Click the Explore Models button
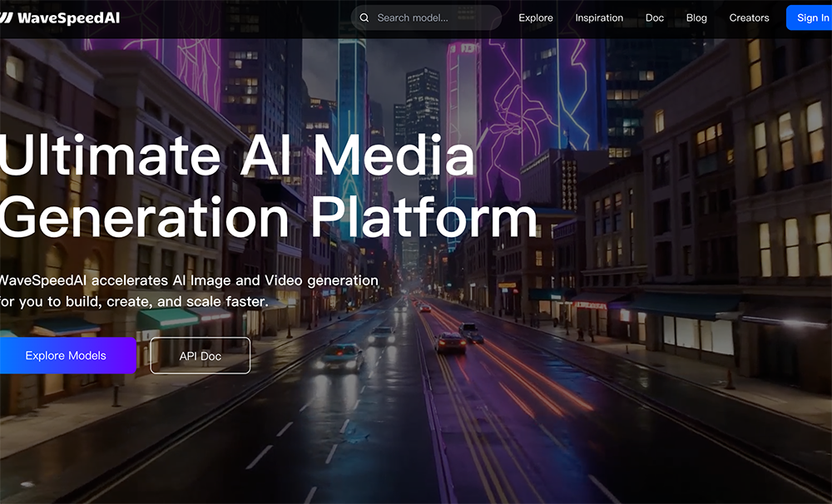 (x=68, y=355)
